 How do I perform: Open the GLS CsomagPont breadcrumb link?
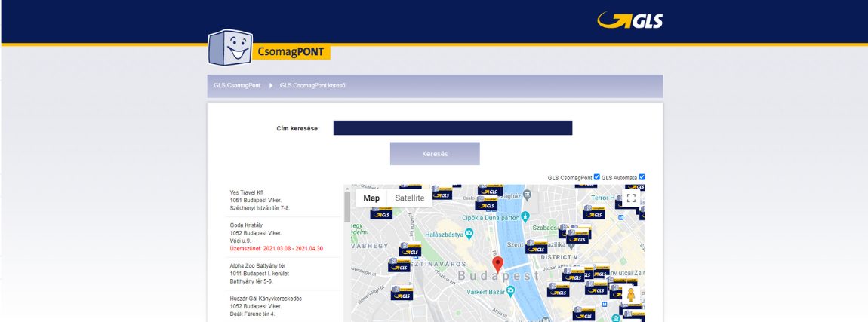(x=237, y=86)
